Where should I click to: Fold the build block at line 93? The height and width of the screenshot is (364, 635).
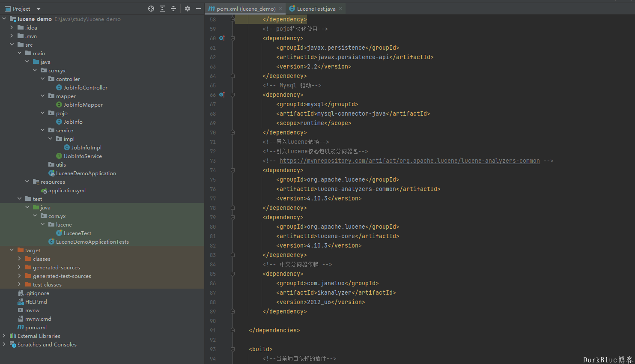pos(233,349)
